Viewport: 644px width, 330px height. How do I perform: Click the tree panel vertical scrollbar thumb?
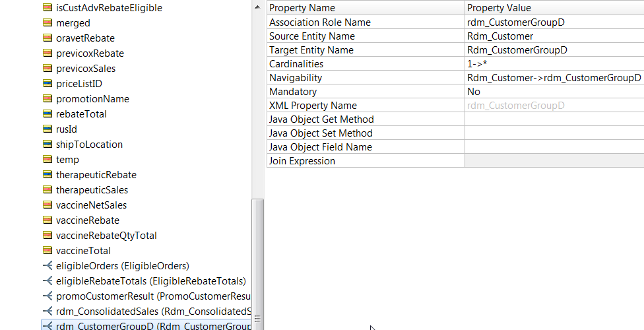(x=257, y=263)
